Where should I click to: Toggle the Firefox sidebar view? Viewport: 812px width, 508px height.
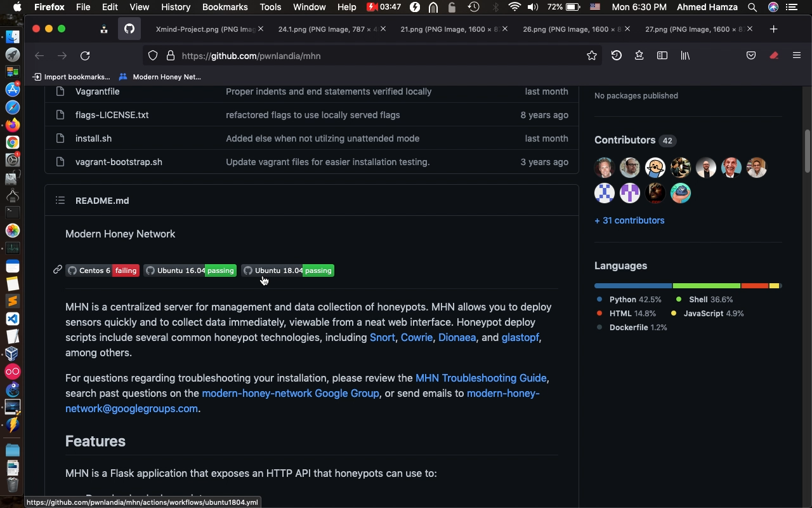(662, 56)
